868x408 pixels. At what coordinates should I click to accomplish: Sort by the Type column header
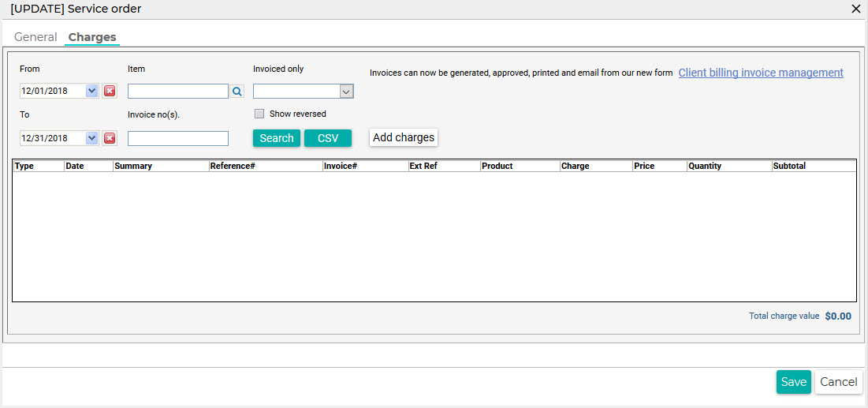(39, 166)
